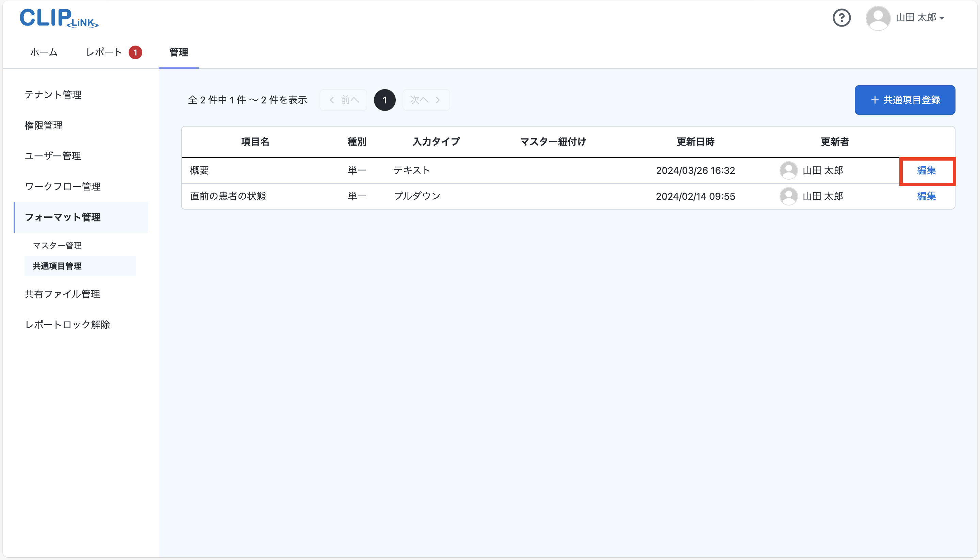Open the help question mark icon
The image size is (980, 560).
click(x=842, y=17)
